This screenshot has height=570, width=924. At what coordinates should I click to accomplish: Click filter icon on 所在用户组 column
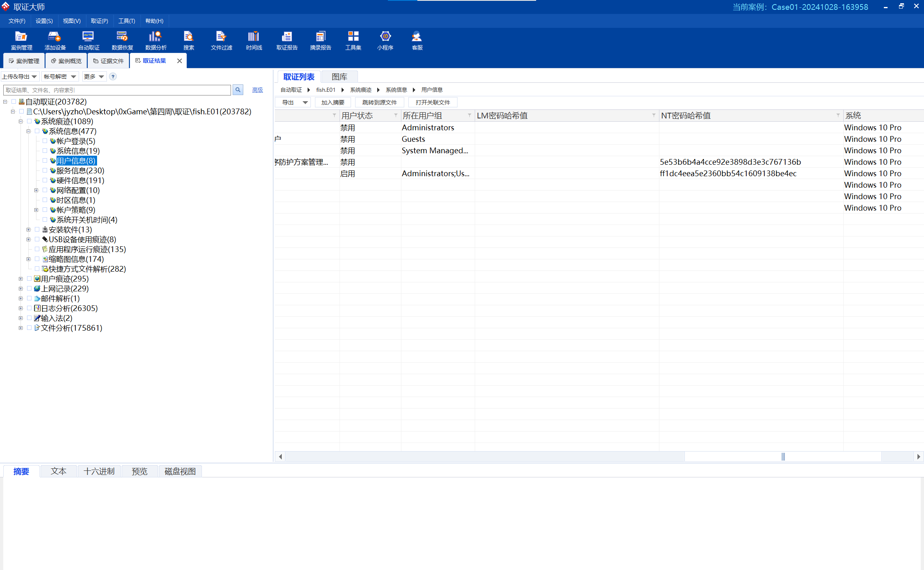(469, 116)
